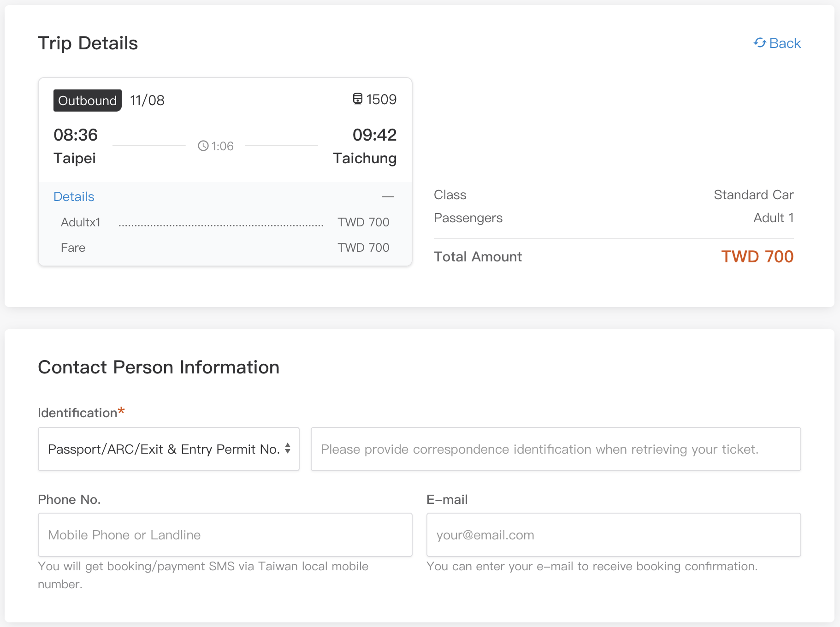Click the clock icon for trip duration

[203, 146]
